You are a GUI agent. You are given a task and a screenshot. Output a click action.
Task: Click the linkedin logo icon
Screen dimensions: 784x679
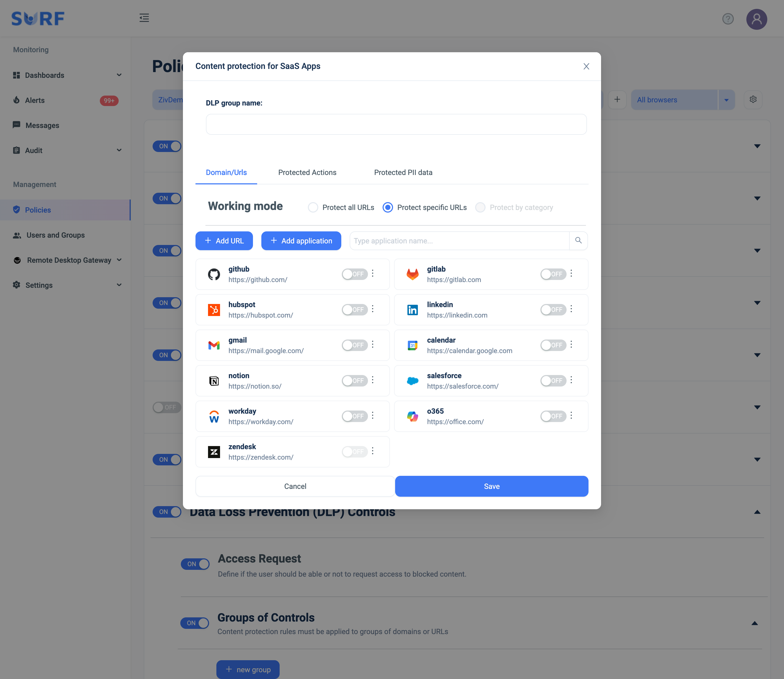(x=412, y=310)
